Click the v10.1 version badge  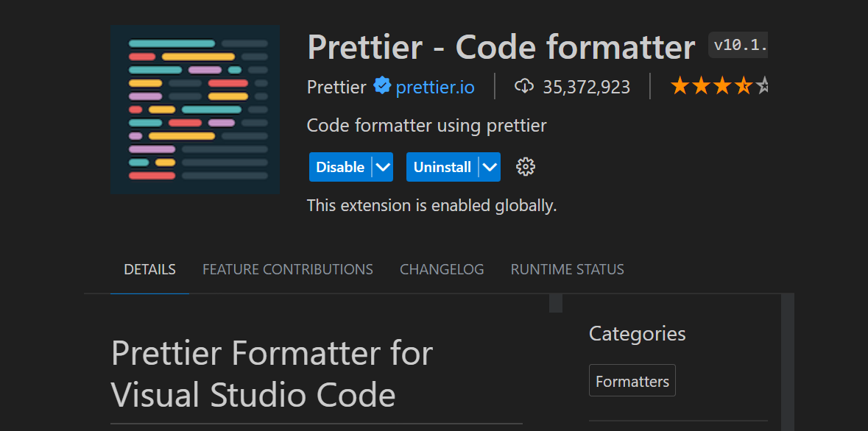pos(738,46)
